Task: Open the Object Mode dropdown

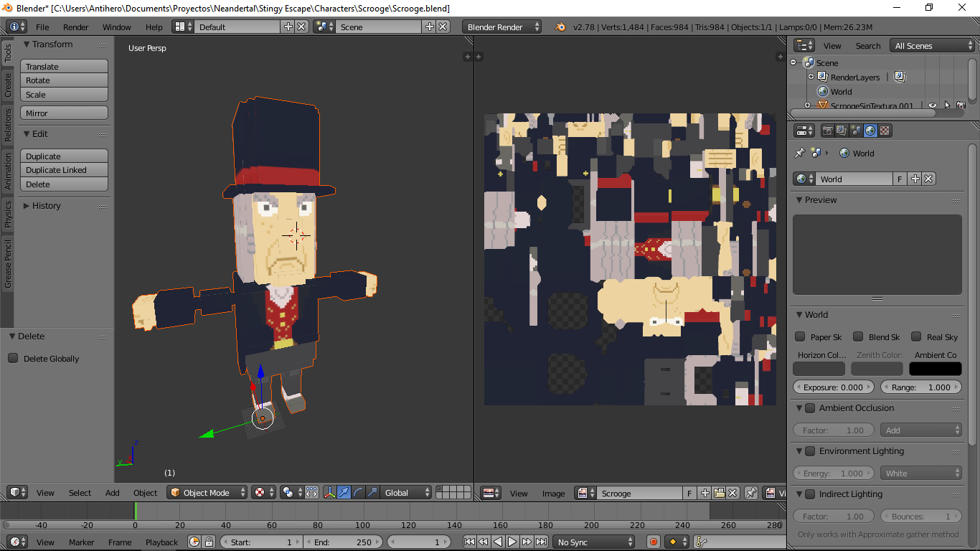Action: (x=207, y=493)
